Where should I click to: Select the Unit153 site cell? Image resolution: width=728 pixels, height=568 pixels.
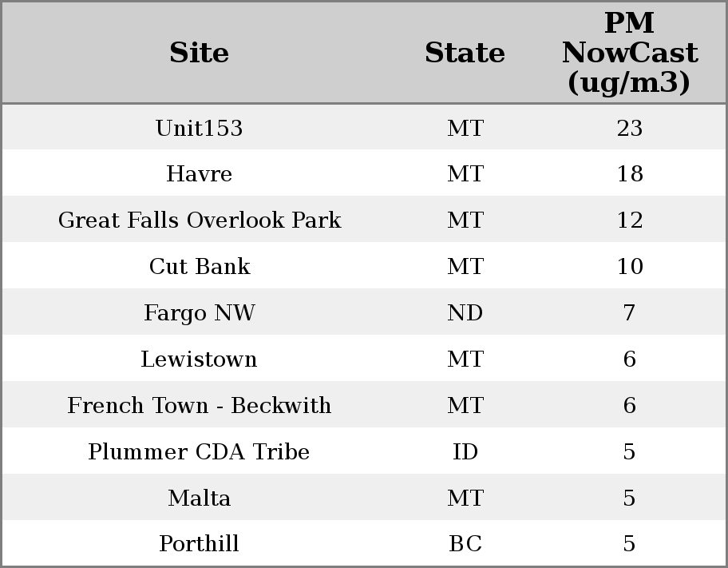point(200,128)
